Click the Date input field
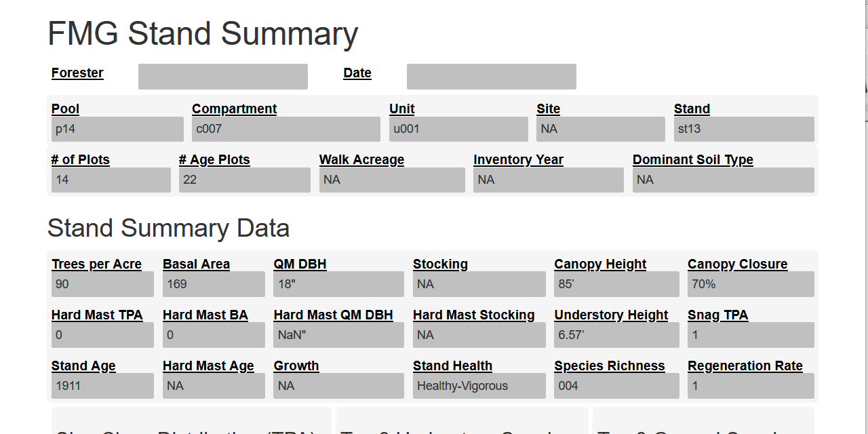 [492, 77]
